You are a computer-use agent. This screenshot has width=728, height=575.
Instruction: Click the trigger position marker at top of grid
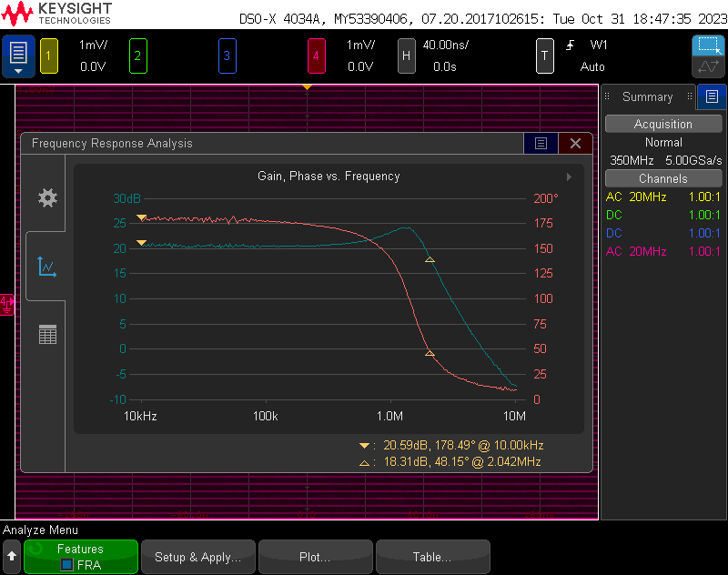click(307, 87)
